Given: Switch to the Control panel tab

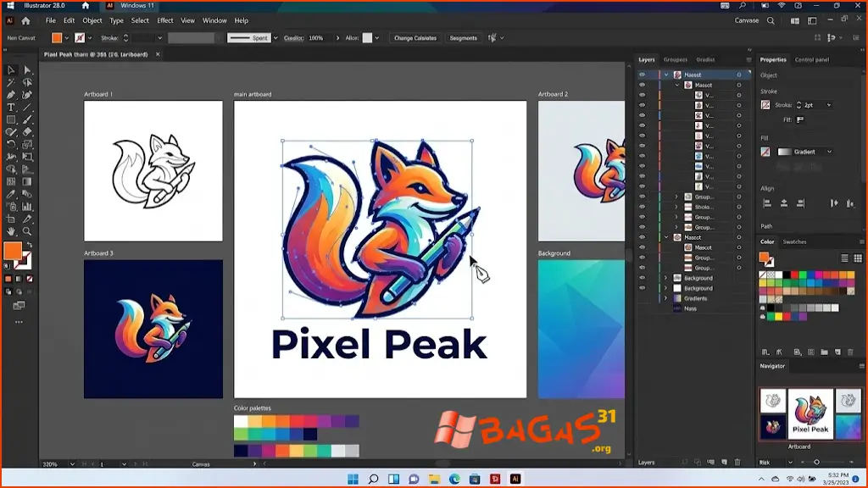Looking at the screenshot, I should point(812,60).
